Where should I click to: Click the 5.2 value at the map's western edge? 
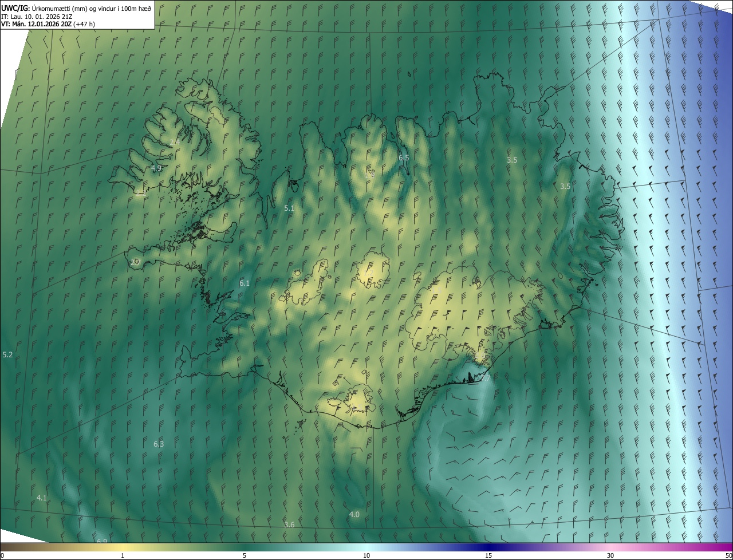(7, 355)
